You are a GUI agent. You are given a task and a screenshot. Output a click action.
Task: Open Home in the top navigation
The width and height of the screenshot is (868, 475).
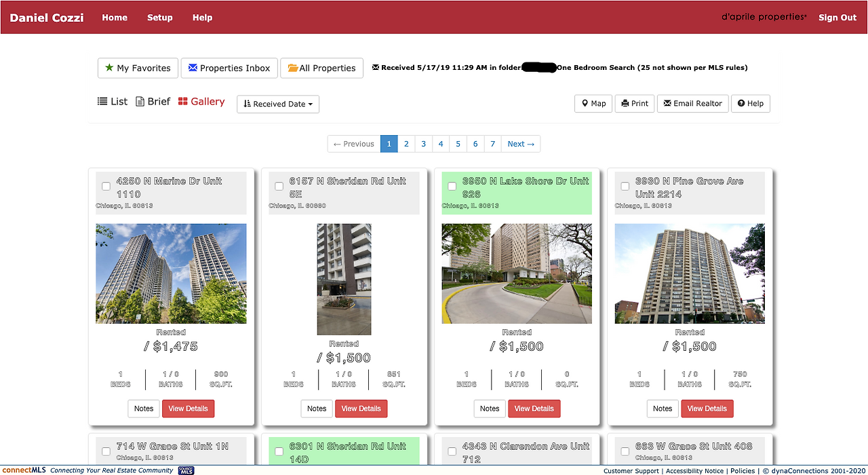pyautogui.click(x=115, y=18)
